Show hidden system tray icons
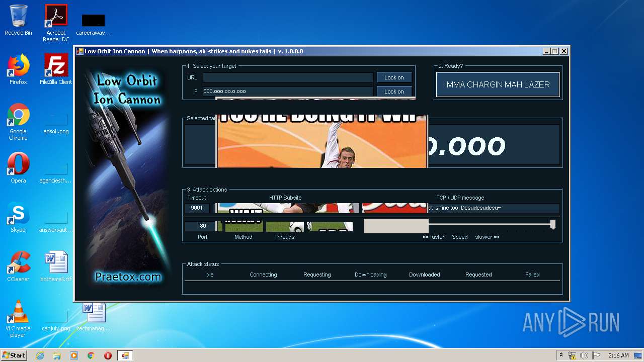This screenshot has height=362, width=644. click(561, 355)
